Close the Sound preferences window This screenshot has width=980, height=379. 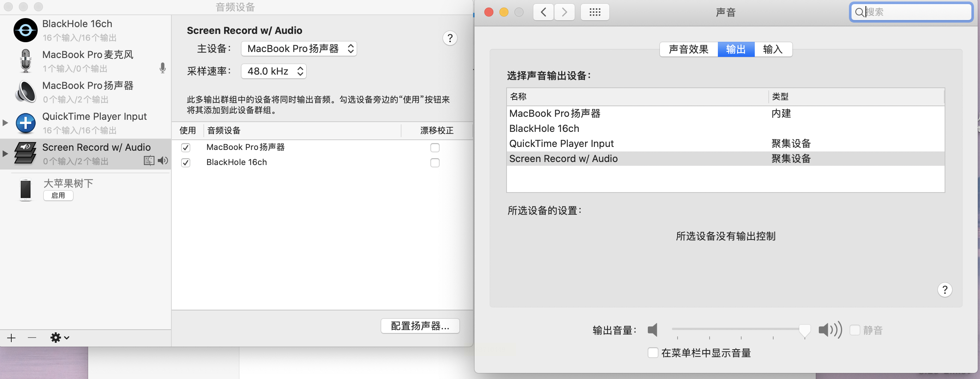489,12
